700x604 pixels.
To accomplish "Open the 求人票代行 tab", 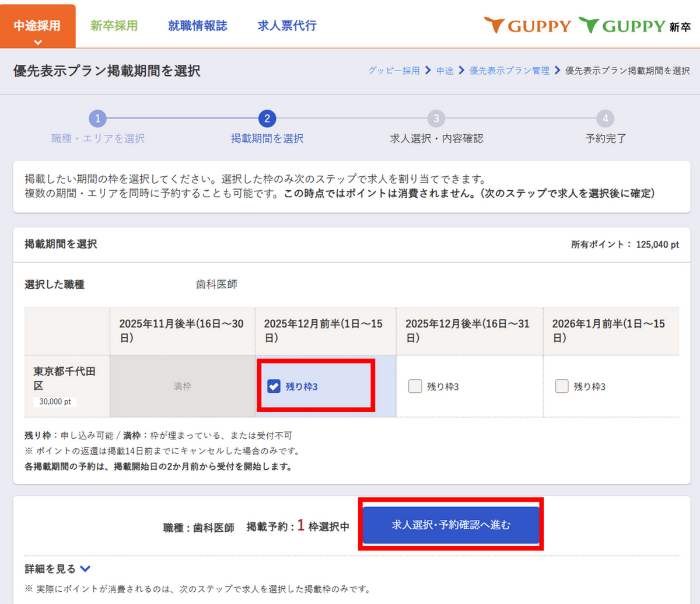I will (x=286, y=26).
